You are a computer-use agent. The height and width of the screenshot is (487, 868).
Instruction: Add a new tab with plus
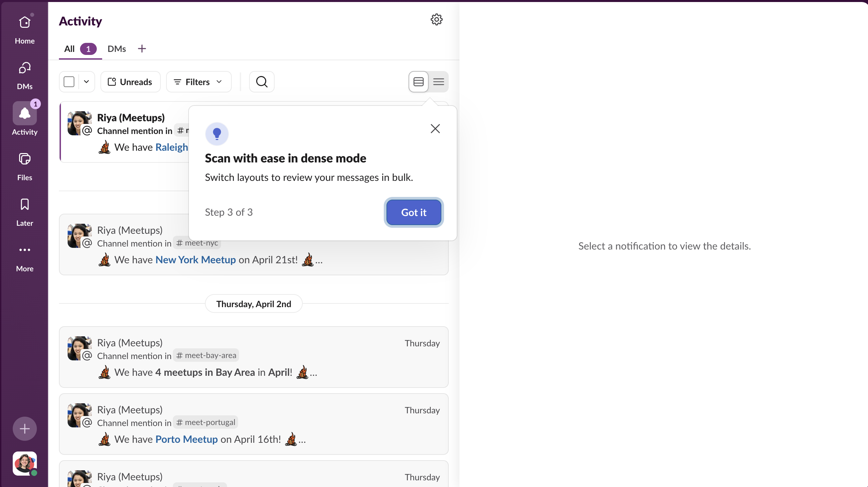[x=142, y=49]
